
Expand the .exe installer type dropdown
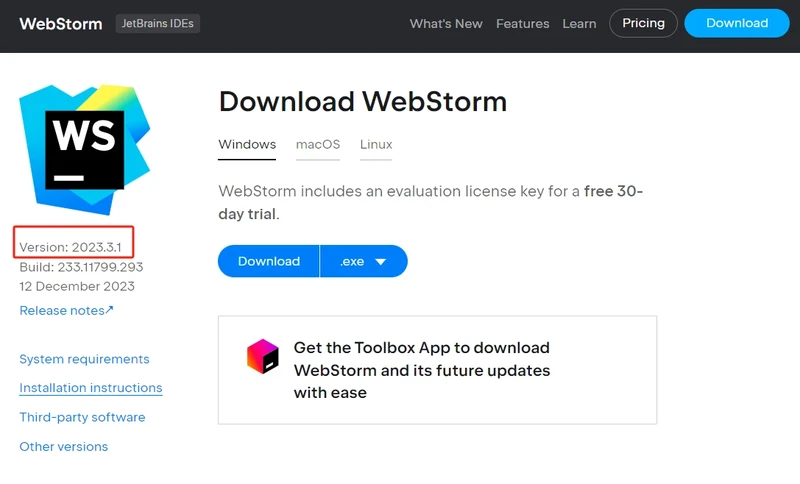click(364, 261)
